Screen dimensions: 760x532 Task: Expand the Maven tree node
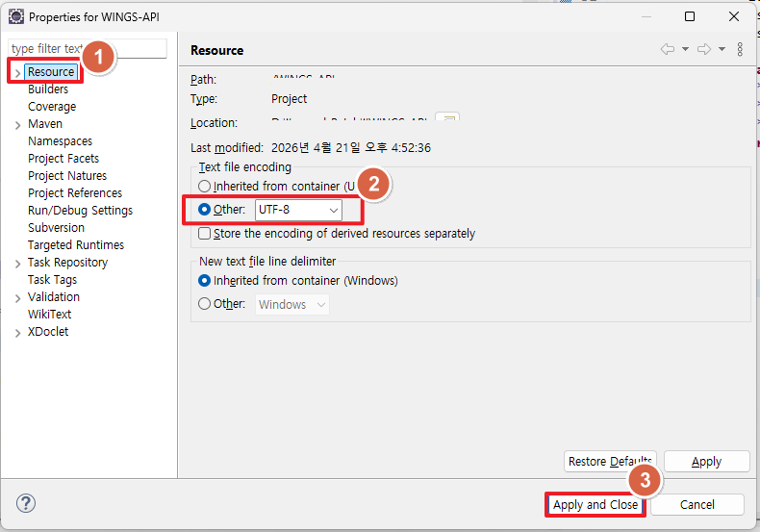(x=17, y=125)
